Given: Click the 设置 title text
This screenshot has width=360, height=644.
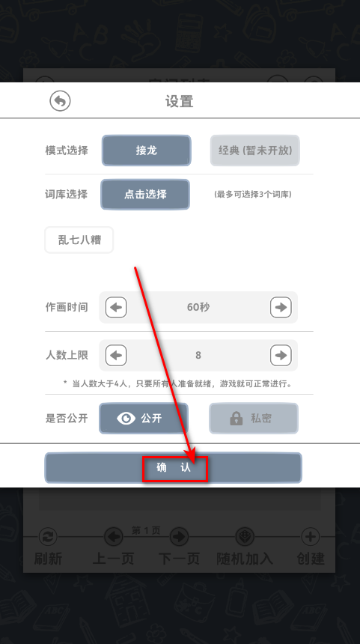Looking at the screenshot, I should (x=180, y=101).
